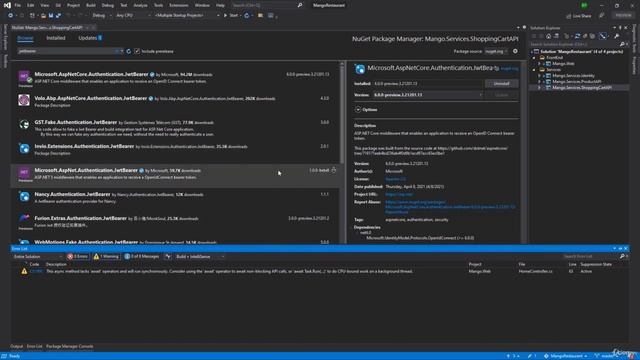The width and height of the screenshot is (640, 360).
Task: Open the Version dropdown in package details
Action: pyautogui.click(x=427, y=95)
